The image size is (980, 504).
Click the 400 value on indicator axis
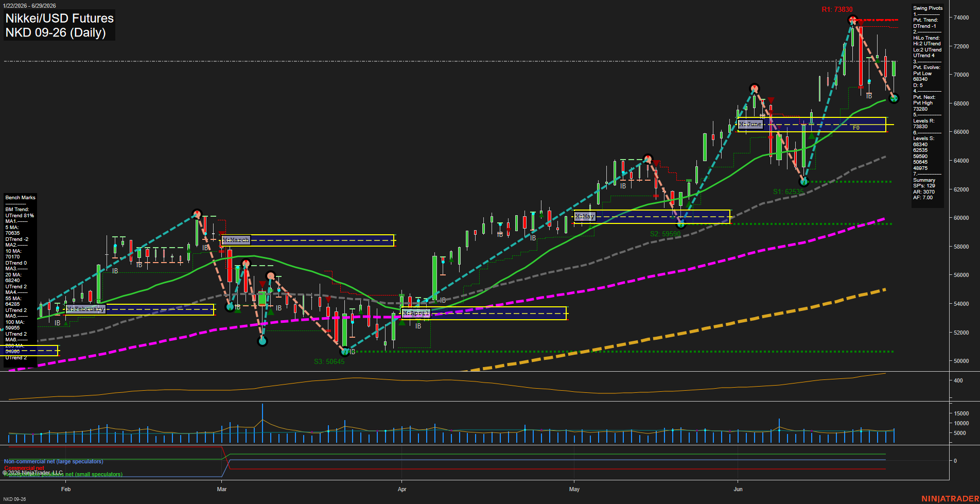point(958,381)
